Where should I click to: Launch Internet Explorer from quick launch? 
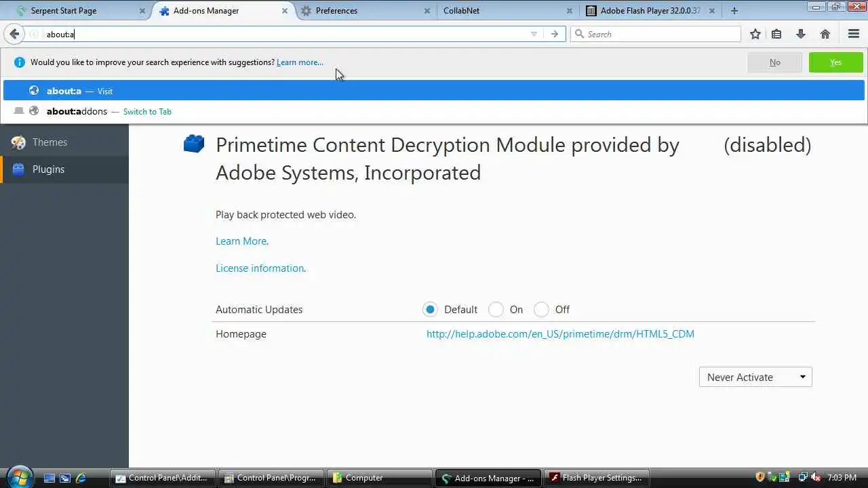81,478
